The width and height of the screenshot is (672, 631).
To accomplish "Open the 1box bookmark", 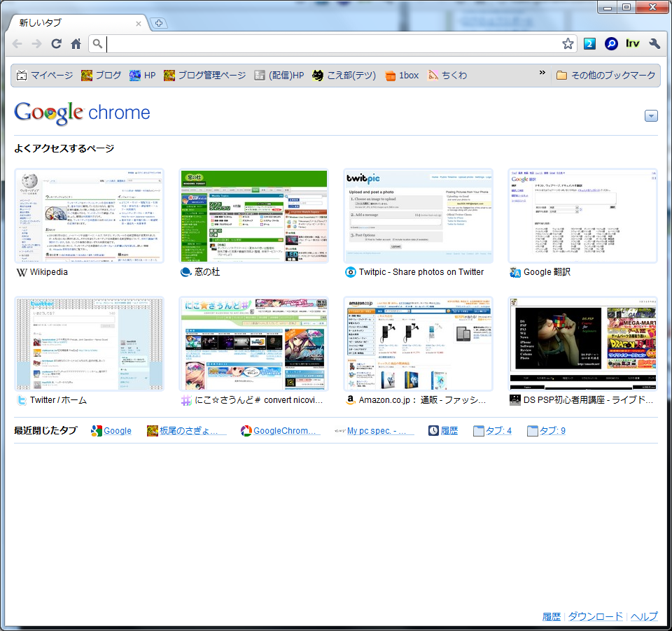I will pyautogui.click(x=402, y=76).
